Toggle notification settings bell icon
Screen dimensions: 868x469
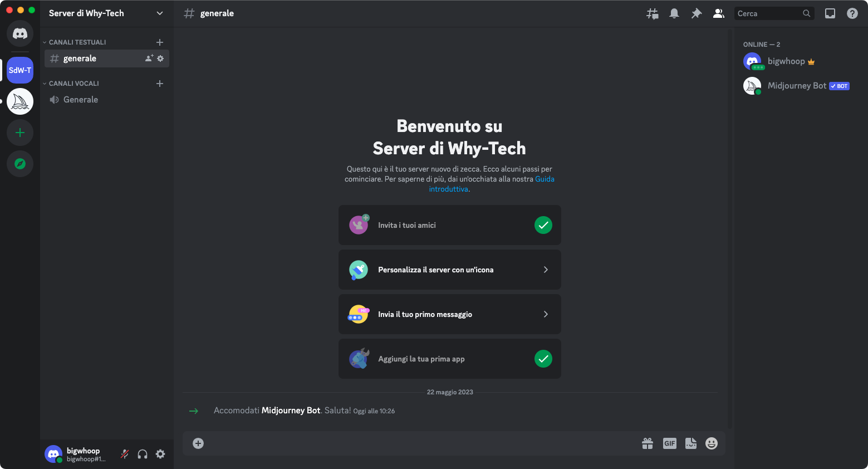(674, 13)
